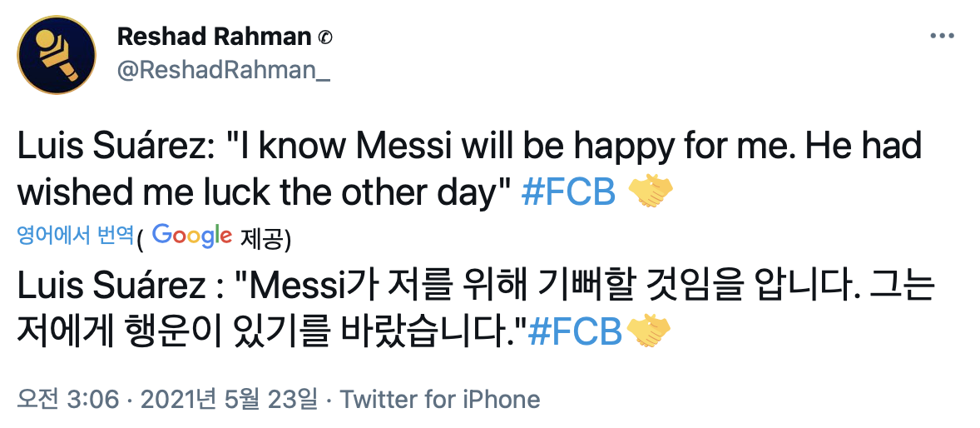The image size is (980, 428).
Task: Click "Luis Suárez:" at the English tweet start
Action: point(116,147)
